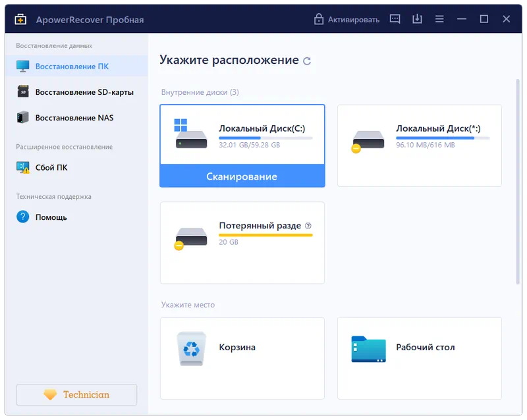Click the refresh icon beside Укажите расположение
Screen dimensions: 527x420
306,61
